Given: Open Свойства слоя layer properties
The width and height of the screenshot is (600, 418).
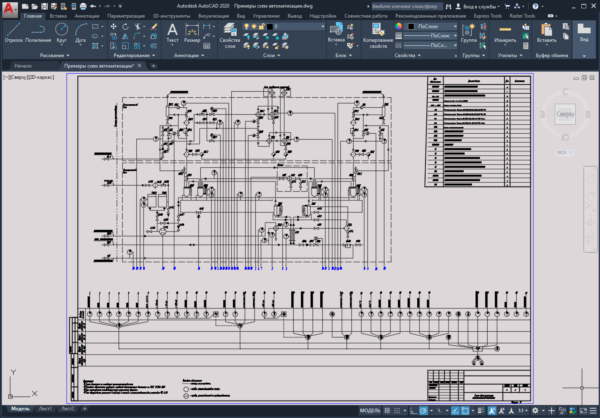Looking at the screenshot, I should (x=230, y=36).
